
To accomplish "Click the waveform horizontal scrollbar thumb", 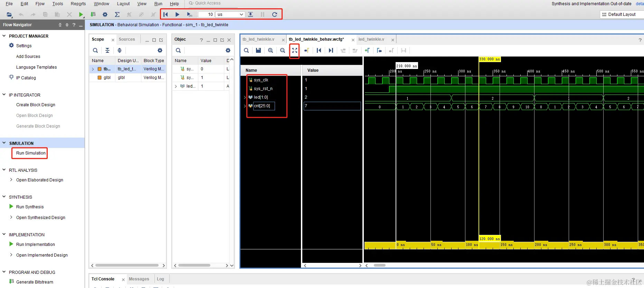I will 380,265.
